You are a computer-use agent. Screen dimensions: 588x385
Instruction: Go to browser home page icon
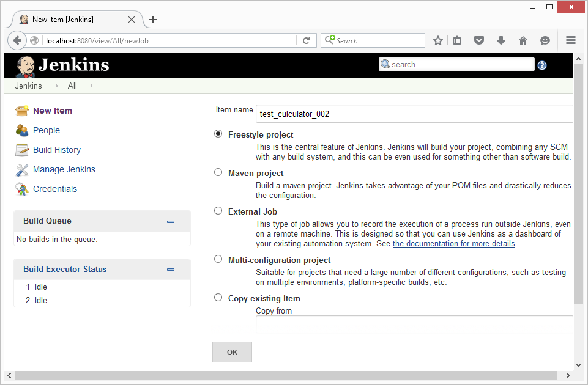point(523,40)
